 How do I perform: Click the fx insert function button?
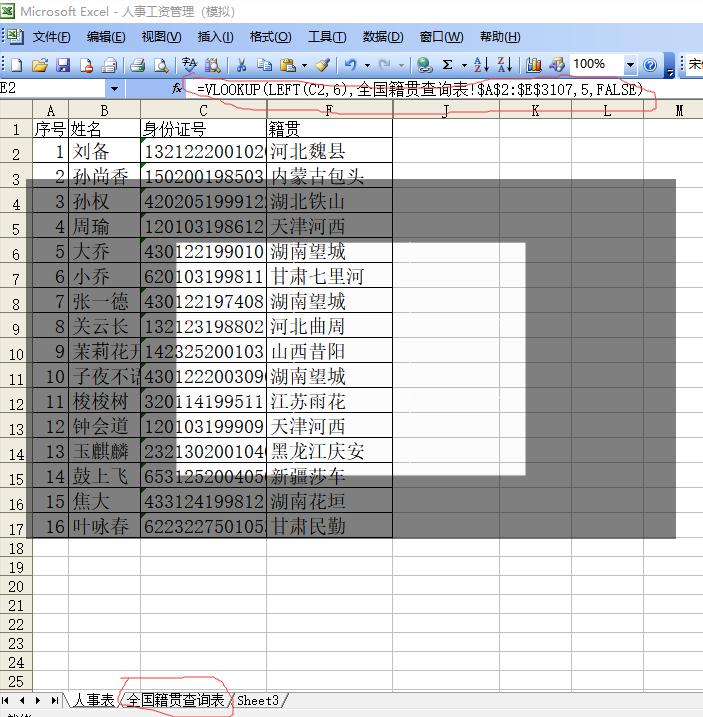pos(177,89)
